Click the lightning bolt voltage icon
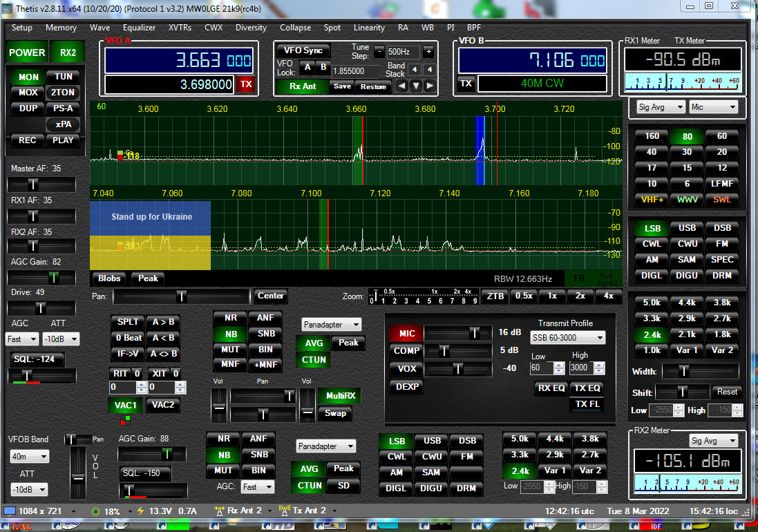This screenshot has height=532, width=758. [x=141, y=511]
